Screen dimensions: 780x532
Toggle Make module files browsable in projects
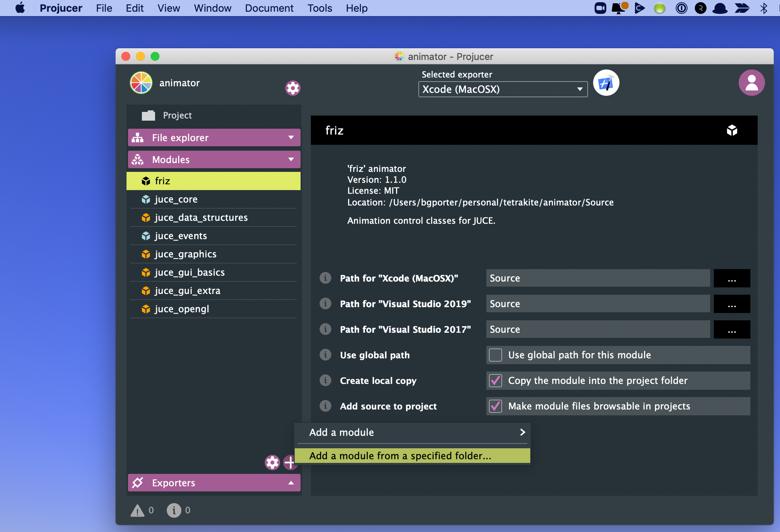pos(495,406)
